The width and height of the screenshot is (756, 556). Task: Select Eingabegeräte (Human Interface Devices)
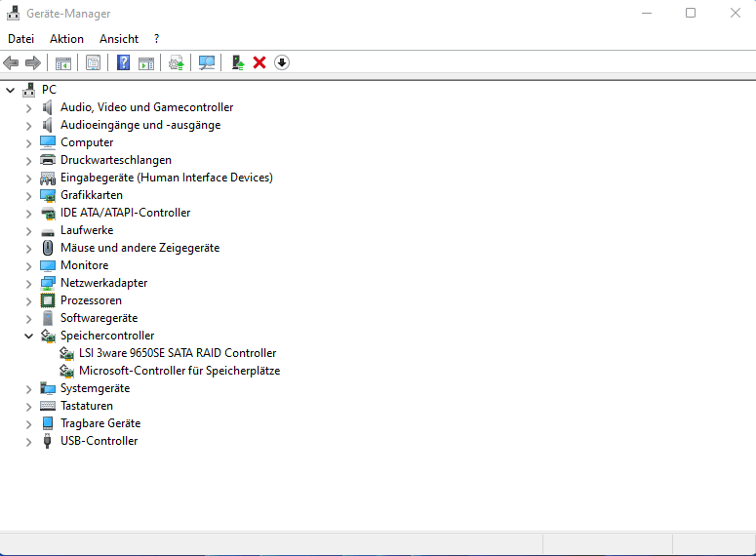pos(167,178)
